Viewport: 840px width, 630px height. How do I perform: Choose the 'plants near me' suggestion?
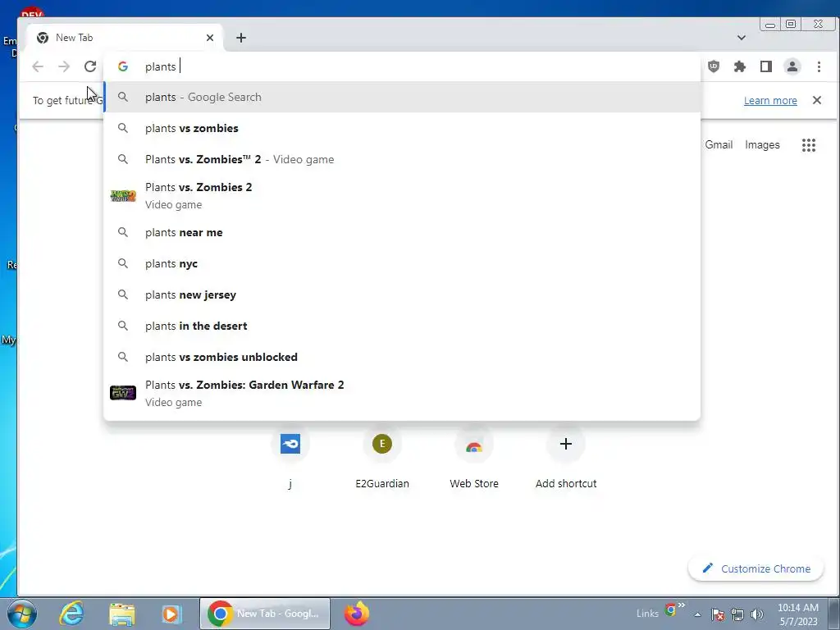tap(402, 232)
